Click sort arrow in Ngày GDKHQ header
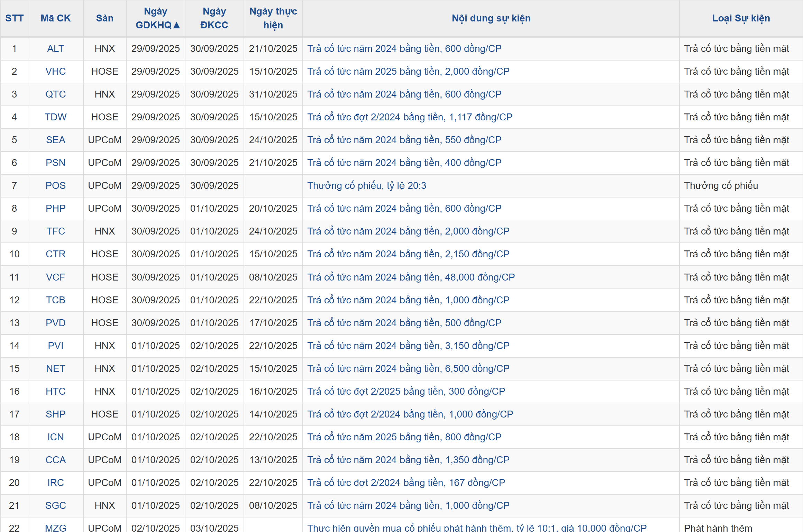804x532 pixels. click(x=176, y=25)
